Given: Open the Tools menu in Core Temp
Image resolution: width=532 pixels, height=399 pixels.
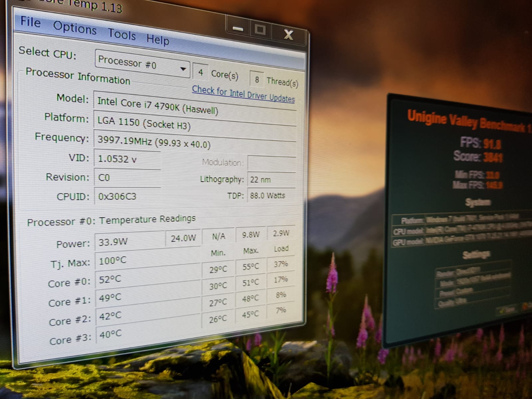Looking at the screenshot, I should coord(122,34).
